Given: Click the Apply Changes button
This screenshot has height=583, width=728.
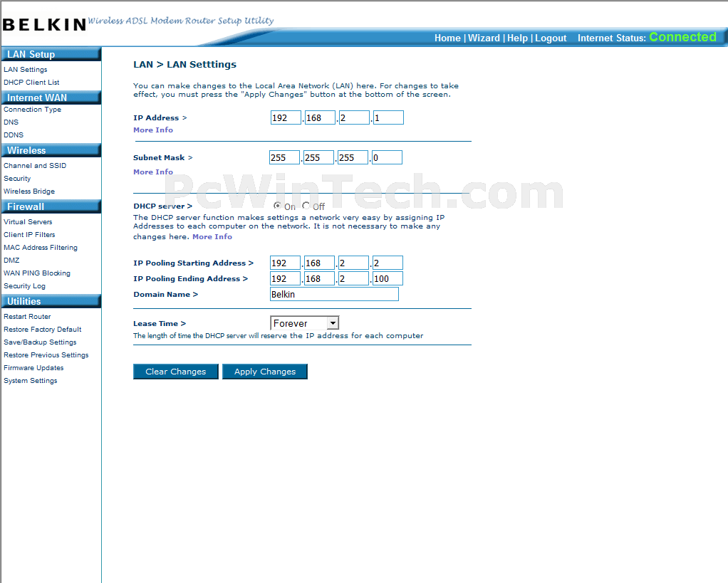Looking at the screenshot, I should pos(265,372).
